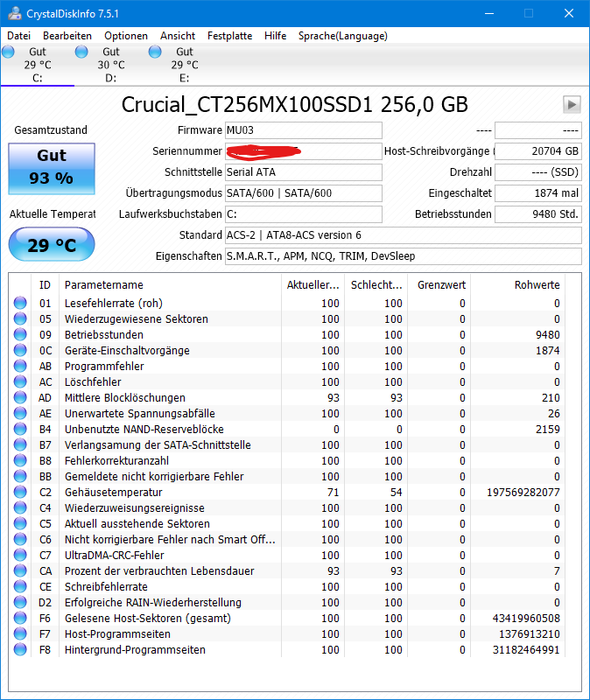This screenshot has height=700, width=590.
Task: Open the Ansicht menu
Action: (x=178, y=36)
